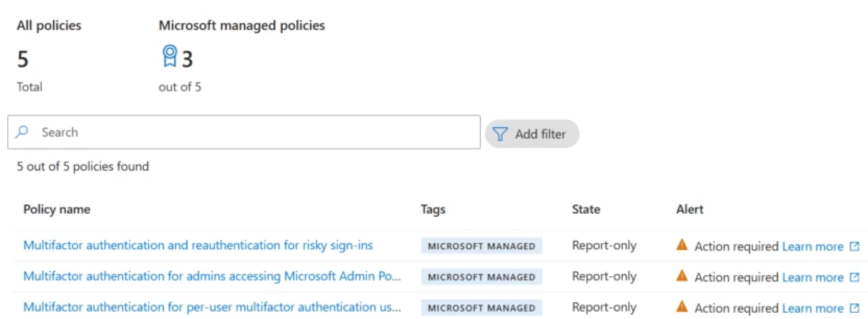Open the risky sign-ins multifactor authentication policy
The height and width of the screenshot is (319, 868).
(x=198, y=245)
